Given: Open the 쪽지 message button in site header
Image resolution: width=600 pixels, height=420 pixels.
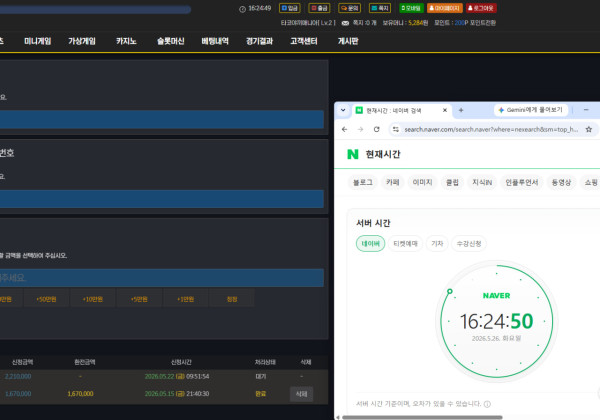Looking at the screenshot, I should (380, 8).
